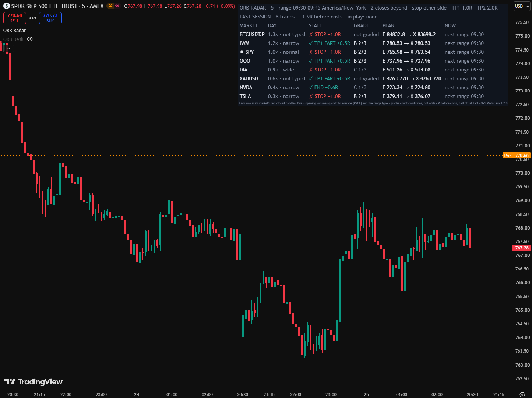
Task: Click the QQQ market cell
Action: tap(245, 61)
